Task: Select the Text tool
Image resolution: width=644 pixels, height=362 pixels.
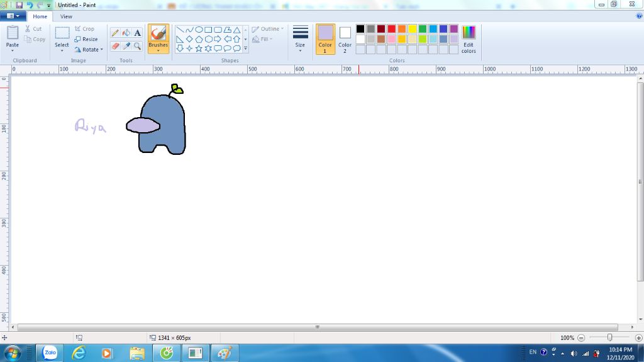Action: click(x=138, y=33)
